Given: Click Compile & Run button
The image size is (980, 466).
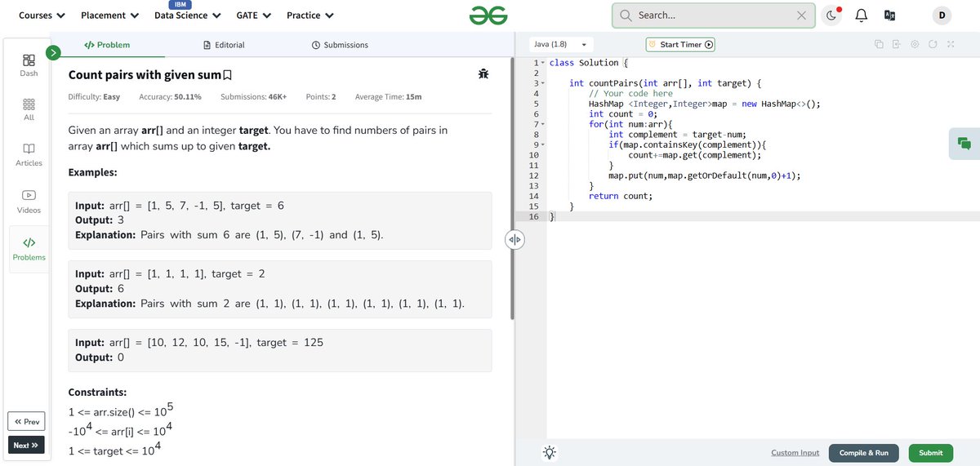Looking at the screenshot, I should pyautogui.click(x=863, y=453).
